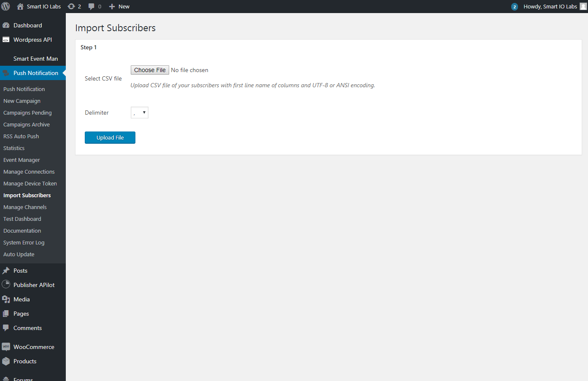The width and height of the screenshot is (588, 381).
Task: Open Products menu item
Action: pos(33,361)
